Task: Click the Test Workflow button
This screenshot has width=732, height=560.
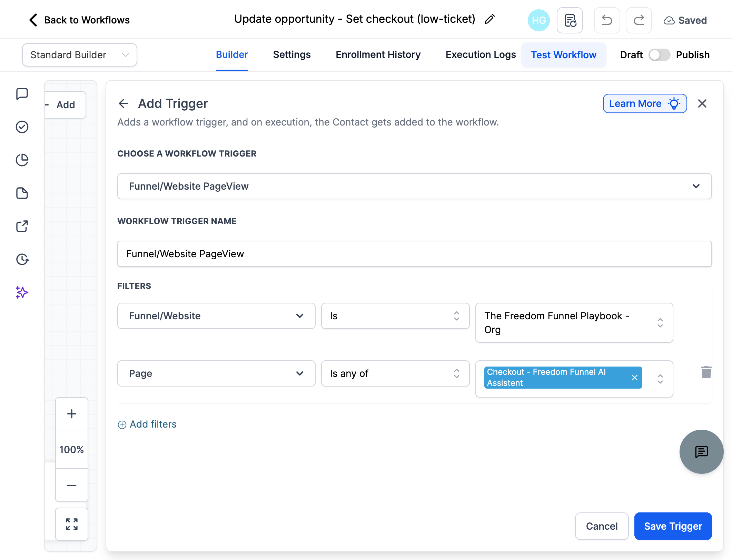Action: tap(564, 55)
